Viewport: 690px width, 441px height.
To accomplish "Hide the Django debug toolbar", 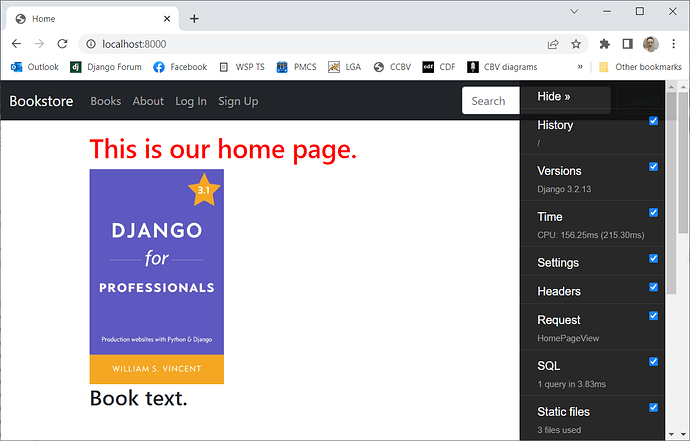I will [x=554, y=96].
